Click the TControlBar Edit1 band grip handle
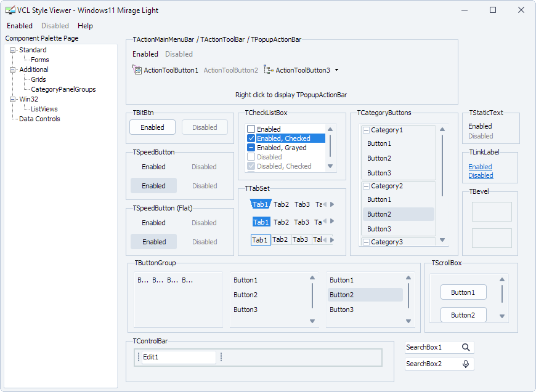Screen dimensions: 536x392 point(139,357)
